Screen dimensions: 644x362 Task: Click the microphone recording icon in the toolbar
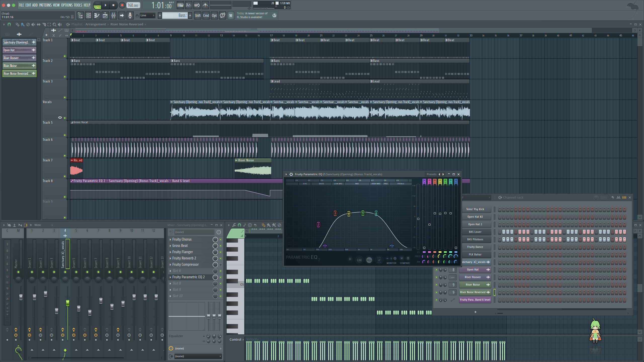(130, 16)
